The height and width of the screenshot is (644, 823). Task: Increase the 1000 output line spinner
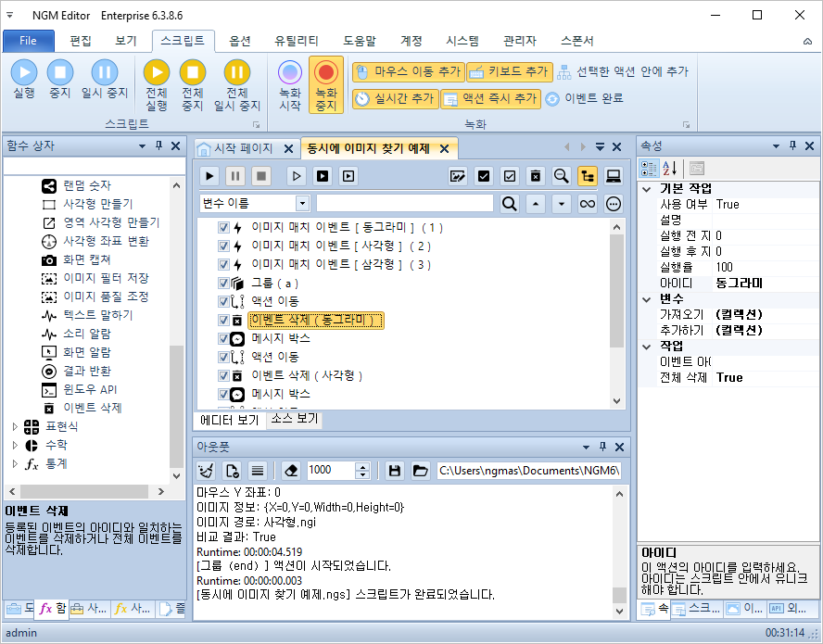tap(362, 466)
